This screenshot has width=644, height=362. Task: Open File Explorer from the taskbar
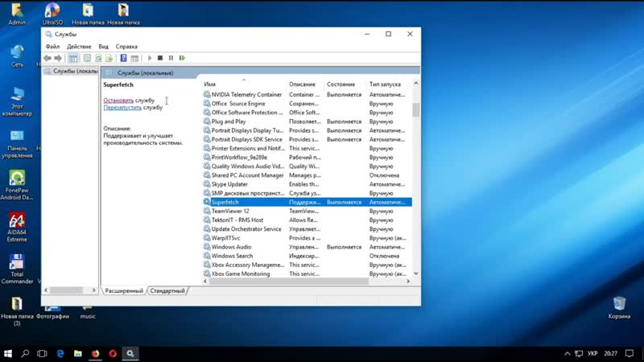point(77,353)
